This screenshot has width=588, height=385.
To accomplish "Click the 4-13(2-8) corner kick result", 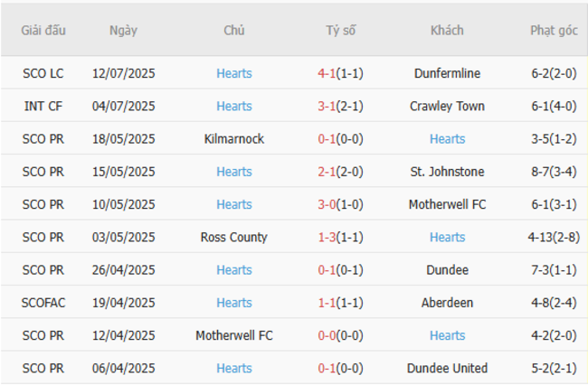I will tap(554, 237).
